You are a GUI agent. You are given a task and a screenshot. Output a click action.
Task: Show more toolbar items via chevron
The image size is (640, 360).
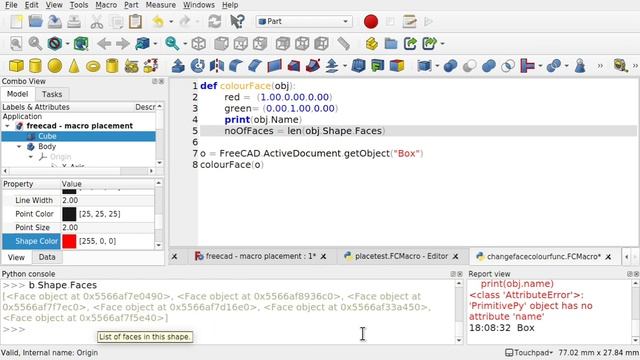600,66
